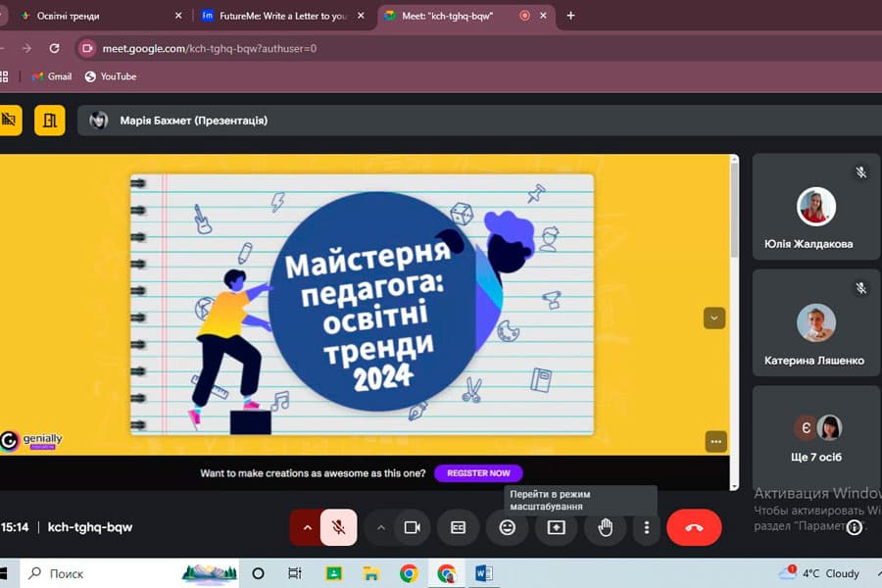
Task: Switch to the FutureMe browser tab
Action: pyautogui.click(x=281, y=16)
